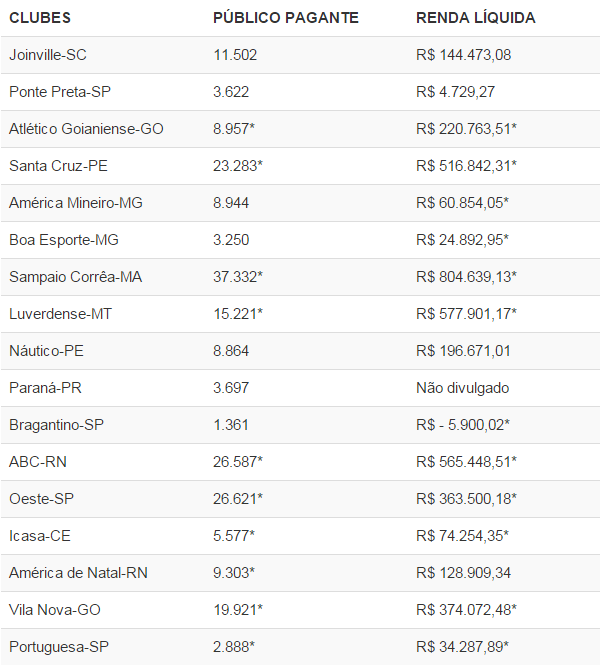Select the Ponte Preta-SP row name
600x665 pixels.
point(59,92)
